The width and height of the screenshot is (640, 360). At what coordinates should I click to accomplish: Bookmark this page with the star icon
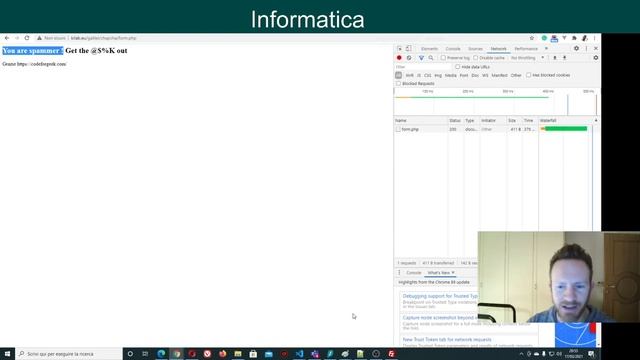(532, 38)
